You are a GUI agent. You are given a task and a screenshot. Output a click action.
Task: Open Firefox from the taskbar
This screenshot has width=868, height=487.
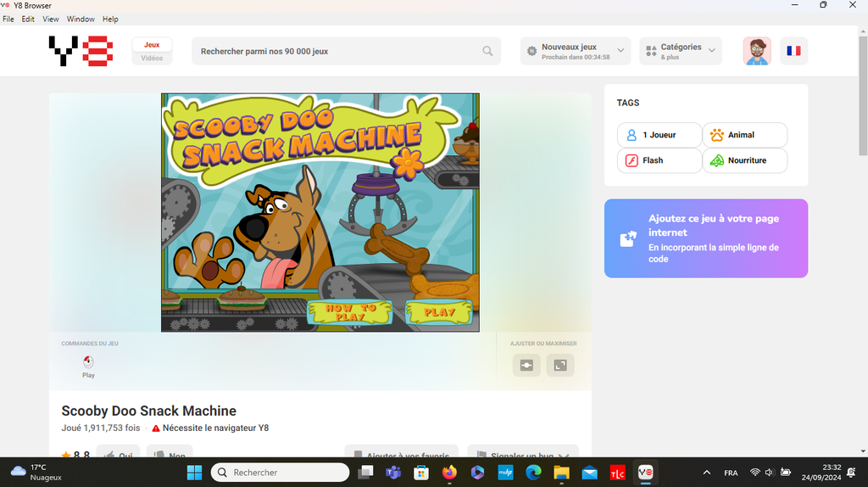point(448,473)
